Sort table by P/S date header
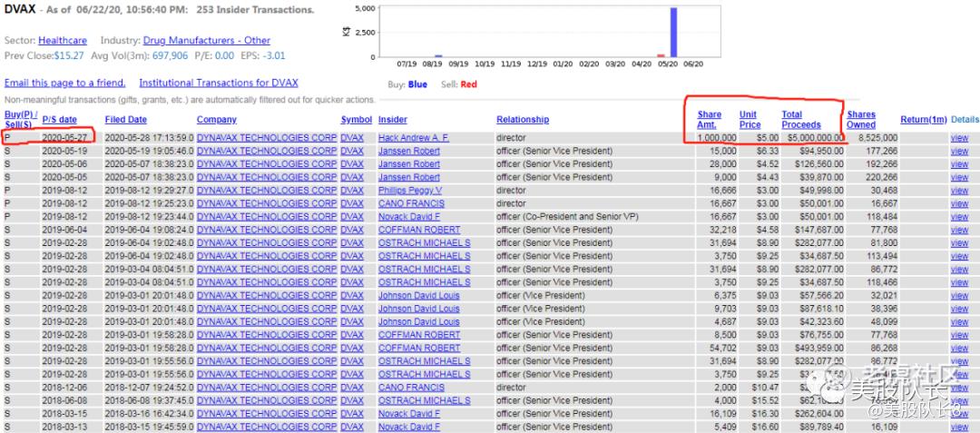Screen dimensions: 980x433 [60, 119]
